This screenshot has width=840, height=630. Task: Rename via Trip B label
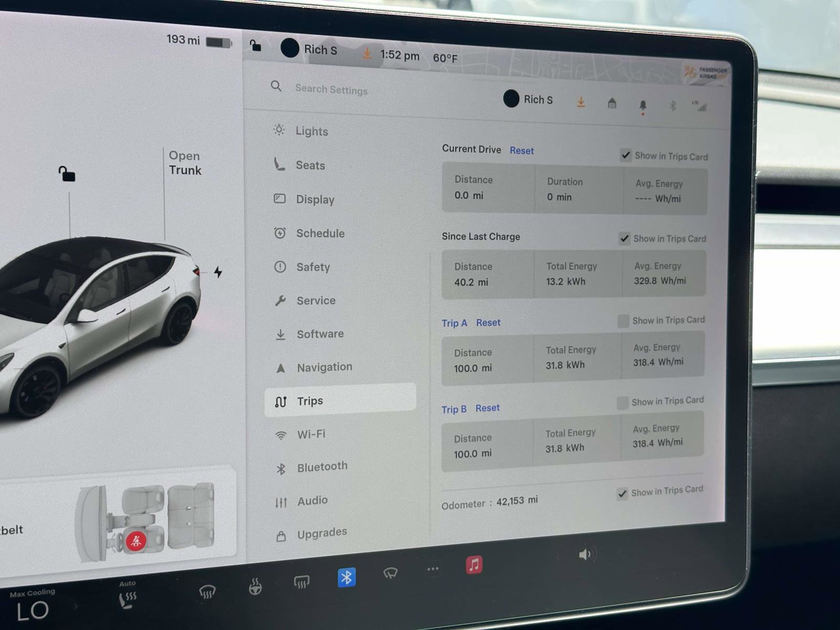tap(454, 409)
